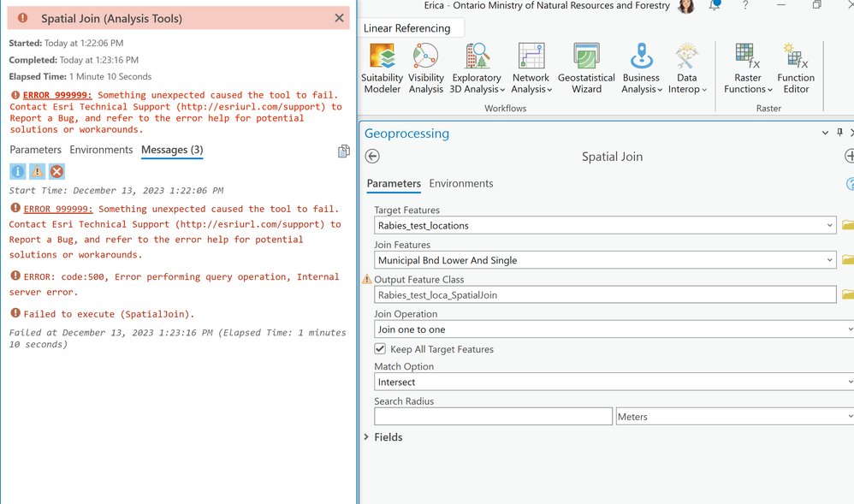This screenshot has height=504, width=854.
Task: Toggle informational messages filter icon
Action: [17, 172]
